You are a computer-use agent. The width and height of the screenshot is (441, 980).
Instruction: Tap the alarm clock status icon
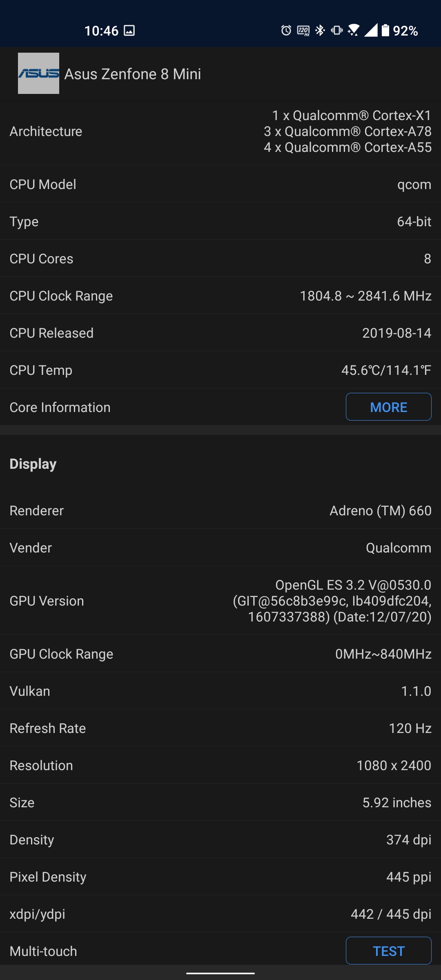click(286, 30)
